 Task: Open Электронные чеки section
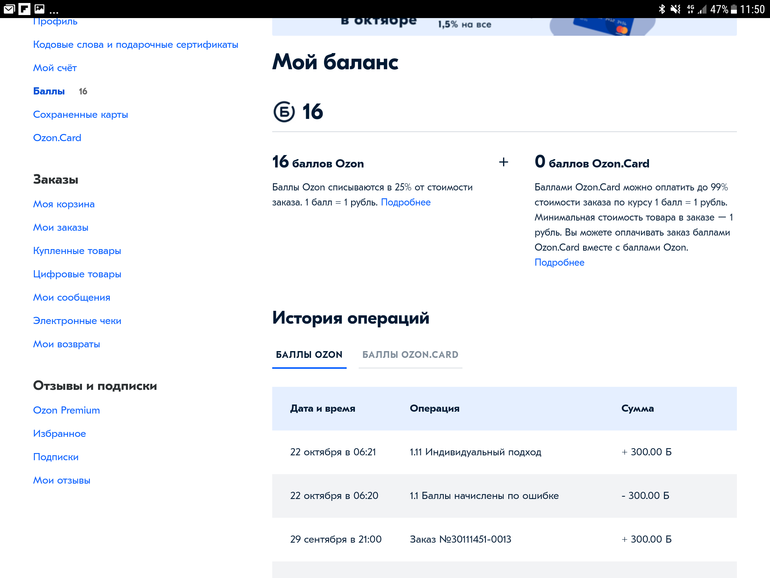77,321
